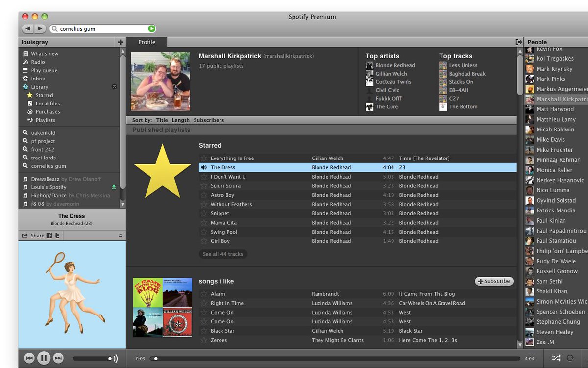Sort playlists by Length
The height and width of the screenshot is (368, 588).
(x=180, y=120)
